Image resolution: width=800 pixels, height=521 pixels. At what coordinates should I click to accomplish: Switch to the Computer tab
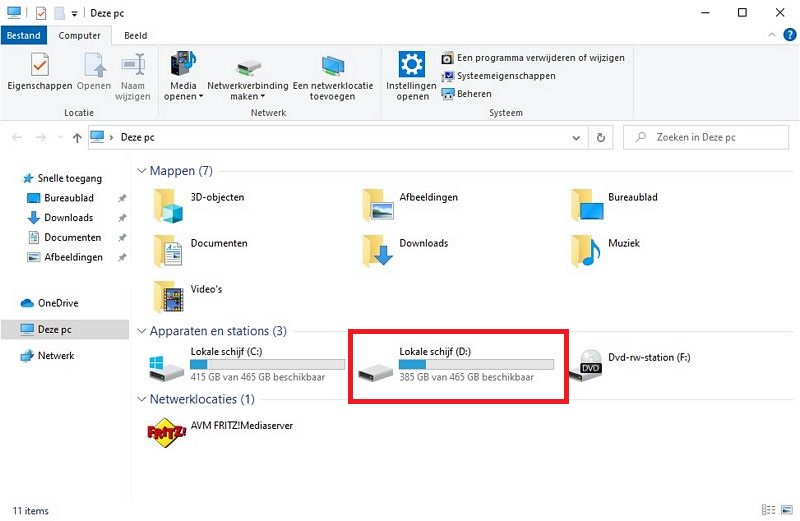(x=79, y=35)
